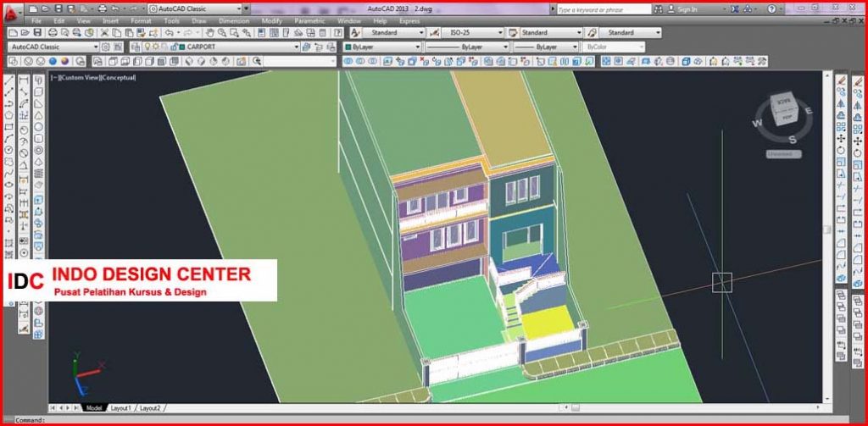Click Realistic visual style blue sphere
Image resolution: width=868 pixels, height=426 pixels.
coord(53,62)
